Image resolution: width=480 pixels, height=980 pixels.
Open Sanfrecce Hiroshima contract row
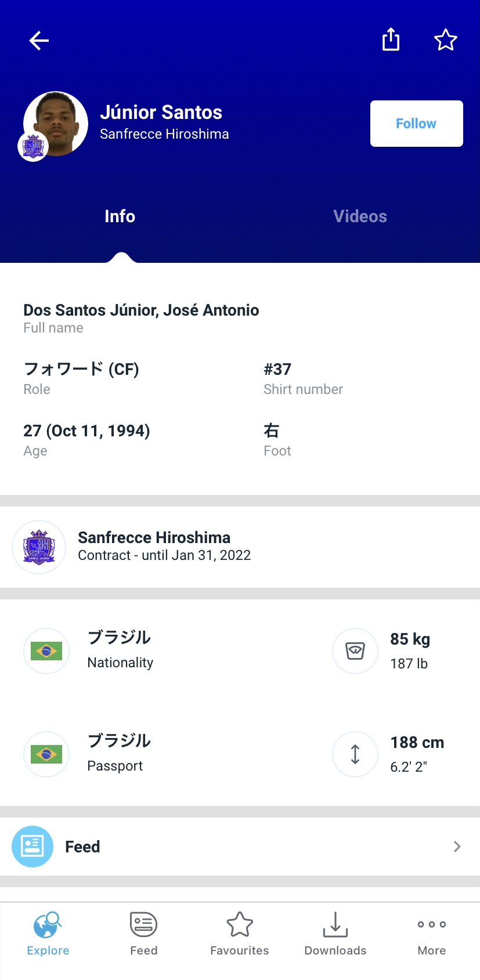(x=240, y=547)
